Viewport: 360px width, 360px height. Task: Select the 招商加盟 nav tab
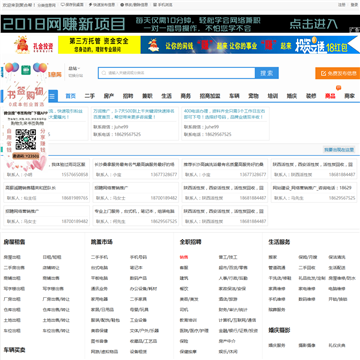210,96
